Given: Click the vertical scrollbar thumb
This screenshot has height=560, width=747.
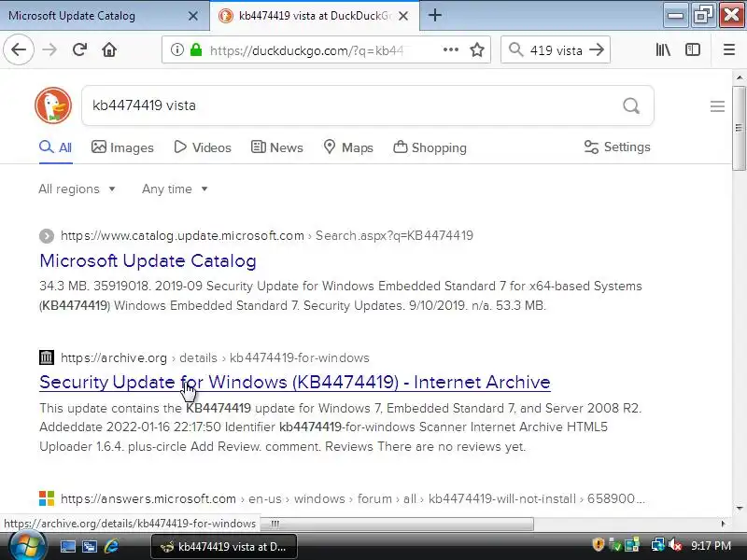Looking at the screenshot, I should 740,128.
